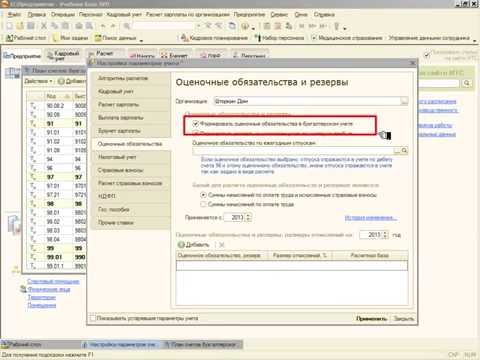Open the Правка menu
Image resolution: width=480 pixels, height=360 pixels.
click(x=37, y=15)
